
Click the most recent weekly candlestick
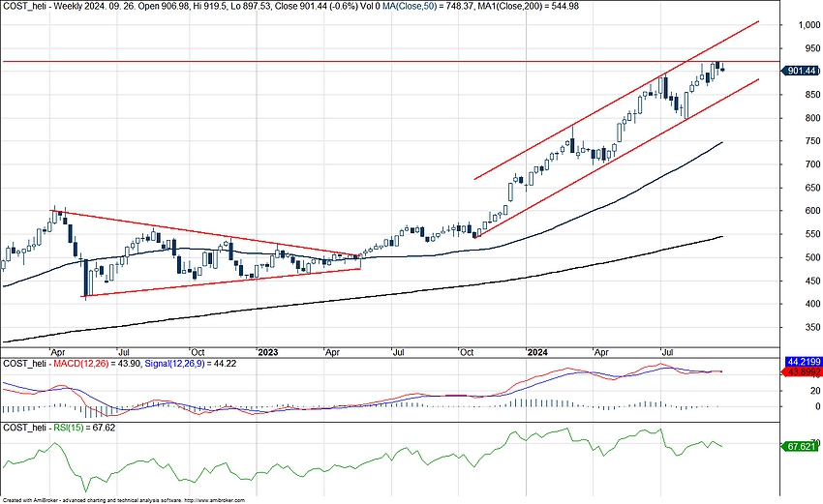[721, 68]
